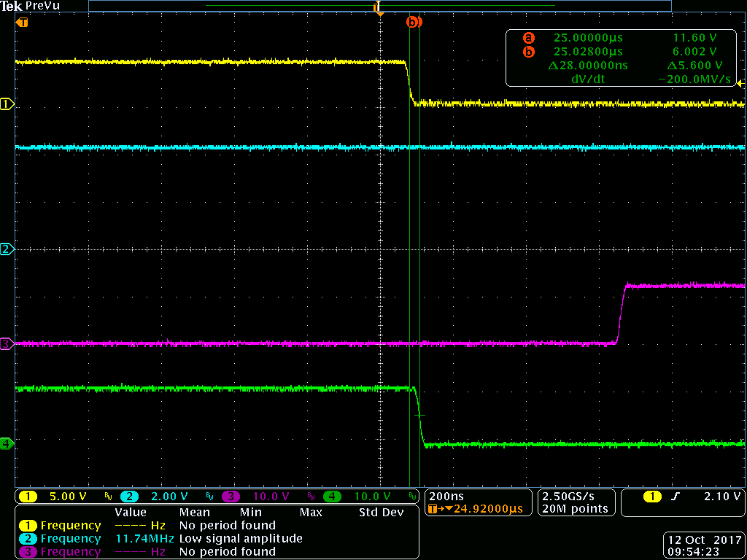This screenshot has height=560, width=747.
Task: Click the Value column header
Action: [131, 513]
